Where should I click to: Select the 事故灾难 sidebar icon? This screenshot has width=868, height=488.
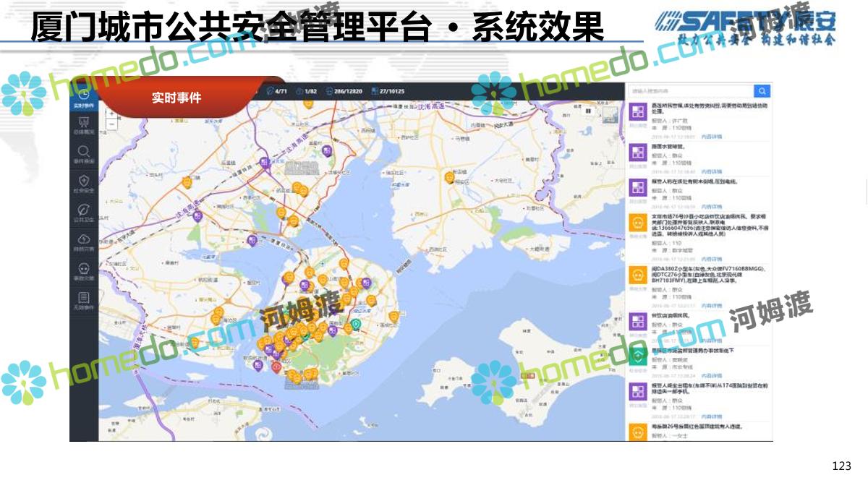point(84,270)
